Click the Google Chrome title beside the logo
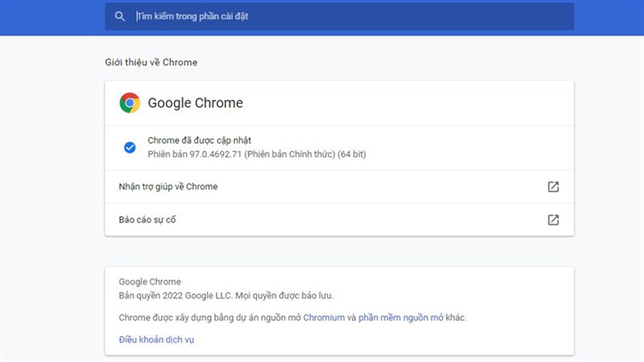Image resolution: width=644 pixels, height=362 pixels. coord(195,103)
